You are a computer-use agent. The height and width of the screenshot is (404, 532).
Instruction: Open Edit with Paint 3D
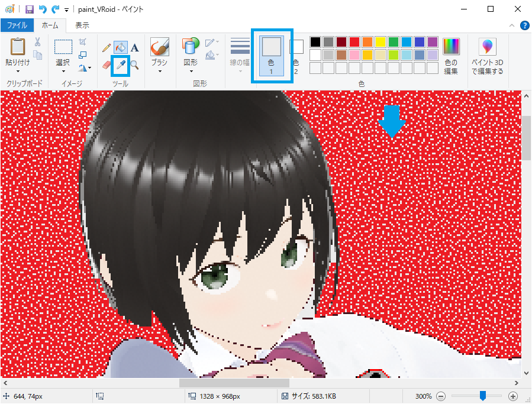point(487,56)
